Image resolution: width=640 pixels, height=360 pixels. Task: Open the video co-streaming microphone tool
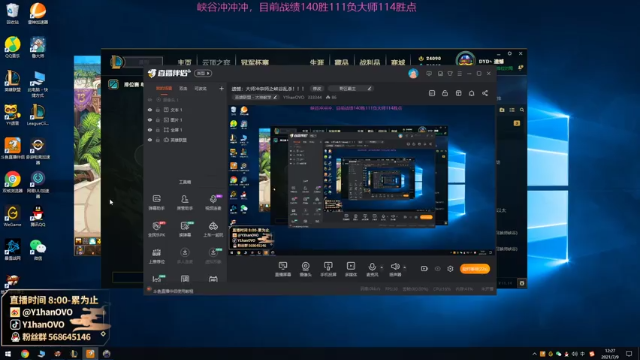(x=213, y=202)
